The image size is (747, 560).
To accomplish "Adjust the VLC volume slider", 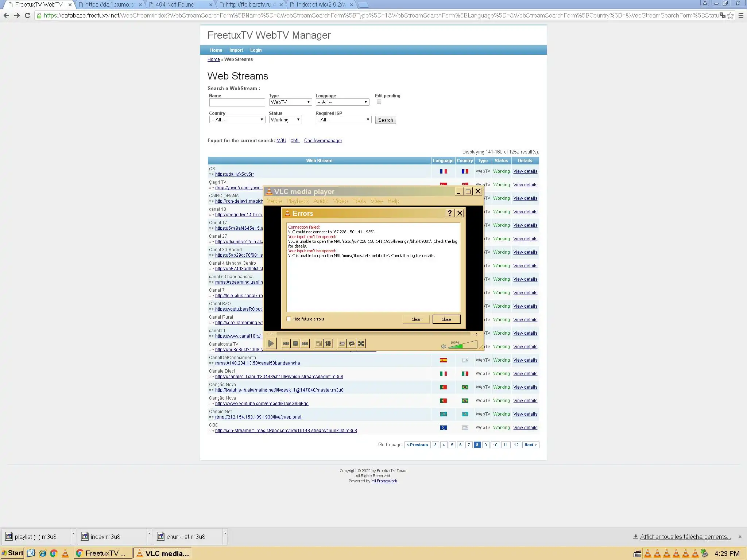I will pyautogui.click(x=463, y=345).
